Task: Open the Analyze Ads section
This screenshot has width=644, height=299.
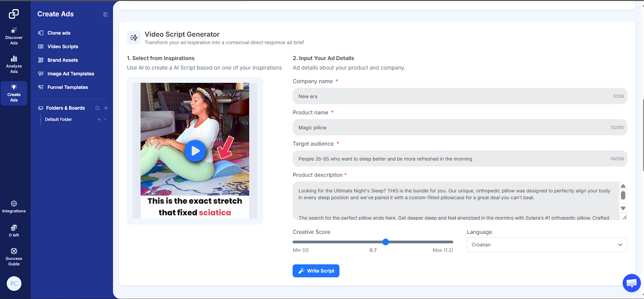Action: coord(14,64)
